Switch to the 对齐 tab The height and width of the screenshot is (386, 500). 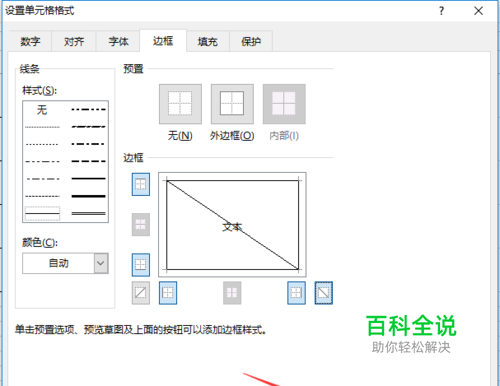pyautogui.click(x=74, y=41)
